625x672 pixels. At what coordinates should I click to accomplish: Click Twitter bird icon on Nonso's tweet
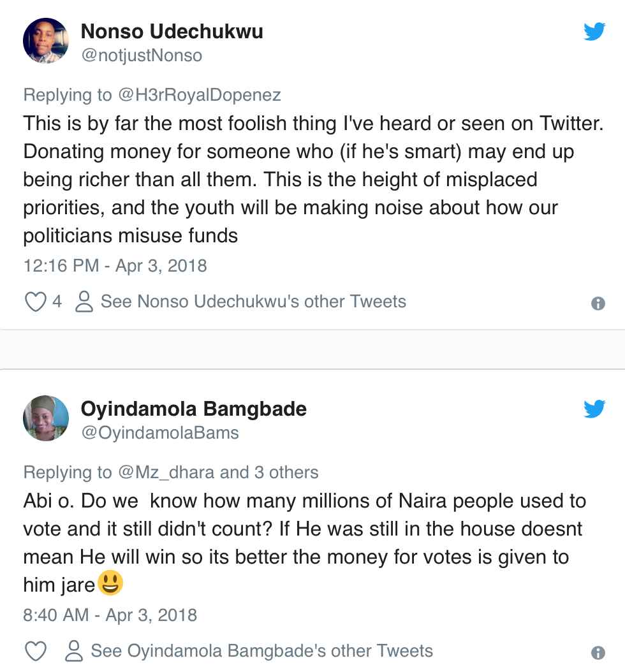(x=594, y=31)
